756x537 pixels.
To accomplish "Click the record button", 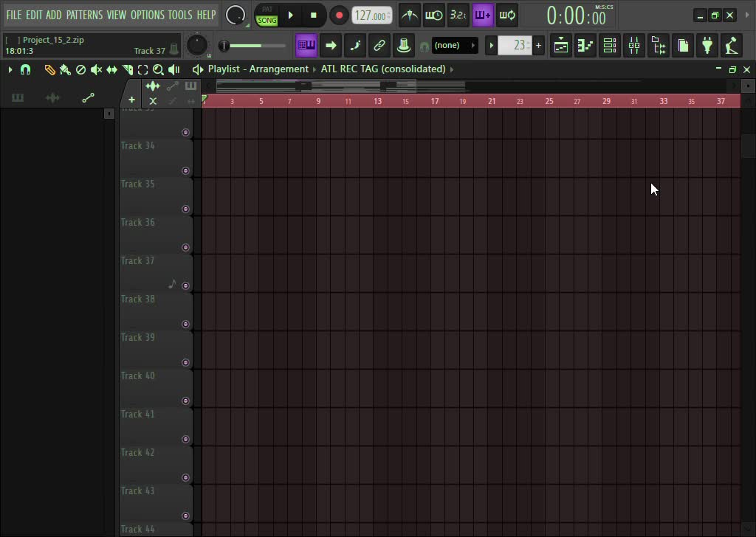I will pyautogui.click(x=339, y=15).
